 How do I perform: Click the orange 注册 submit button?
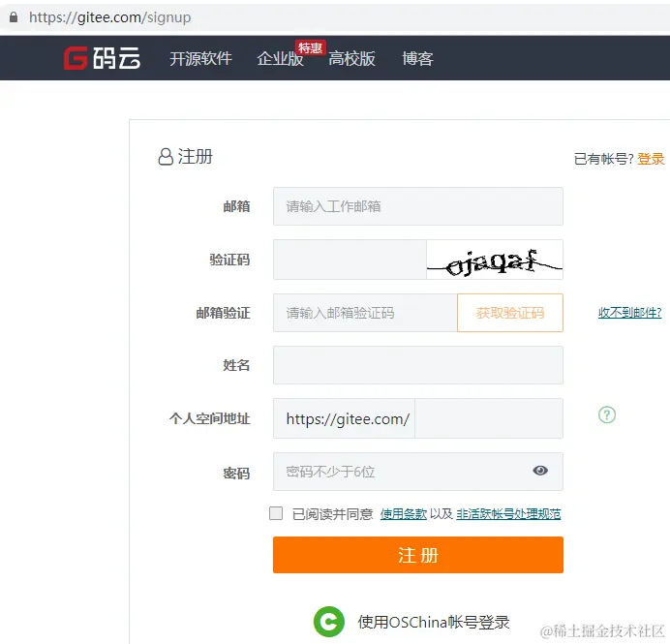click(x=418, y=555)
